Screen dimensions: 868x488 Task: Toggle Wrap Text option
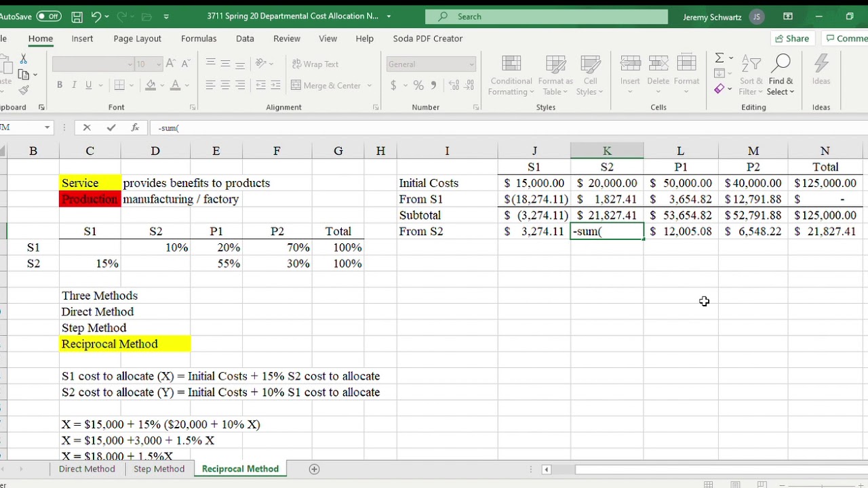click(x=315, y=64)
